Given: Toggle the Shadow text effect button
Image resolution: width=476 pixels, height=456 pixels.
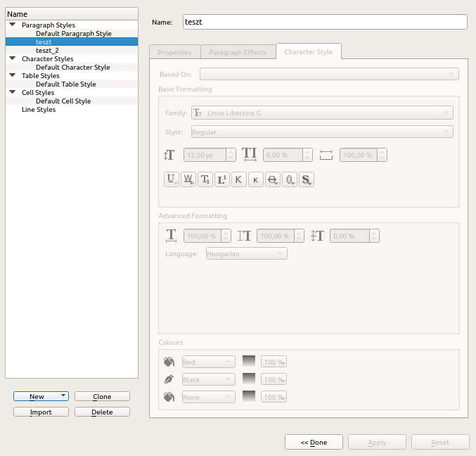Looking at the screenshot, I should tap(306, 179).
